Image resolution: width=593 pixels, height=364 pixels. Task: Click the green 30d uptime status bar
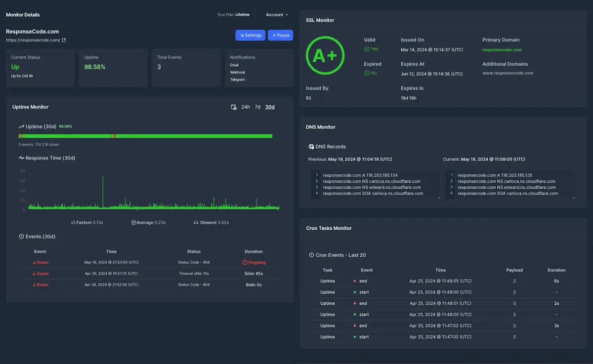pos(145,136)
